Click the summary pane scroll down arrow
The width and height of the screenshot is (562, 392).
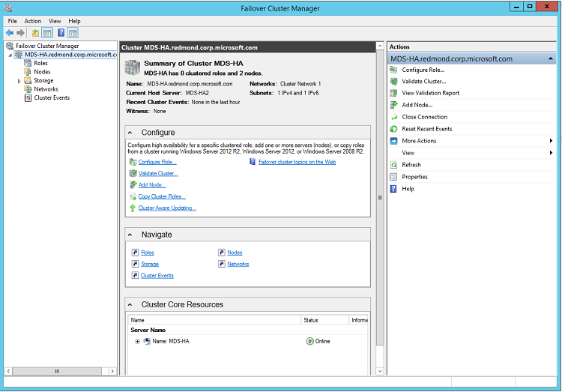[380, 372]
